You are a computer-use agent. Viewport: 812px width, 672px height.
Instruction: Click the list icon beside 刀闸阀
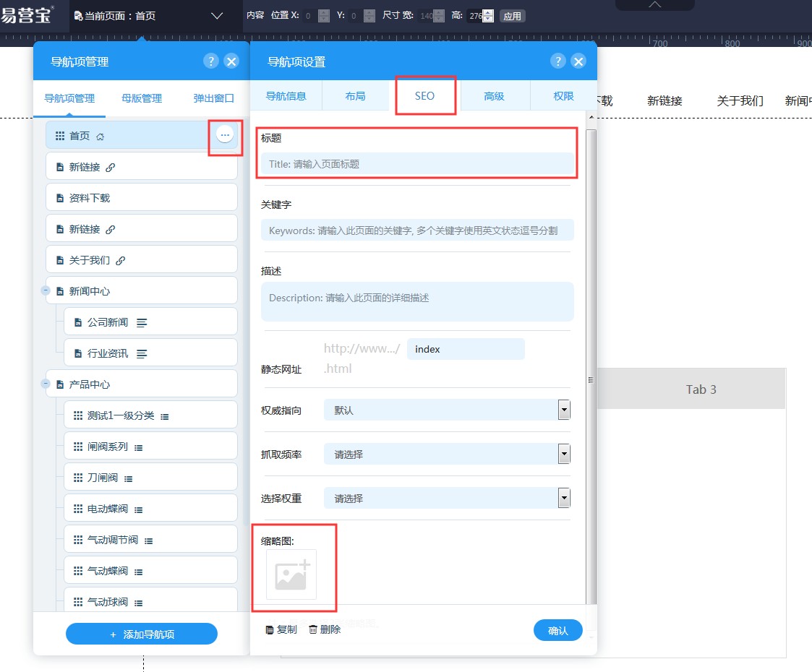(x=129, y=478)
